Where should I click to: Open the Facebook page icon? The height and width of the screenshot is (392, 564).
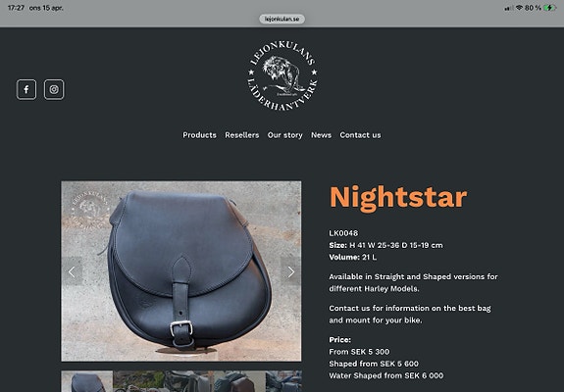click(x=26, y=89)
